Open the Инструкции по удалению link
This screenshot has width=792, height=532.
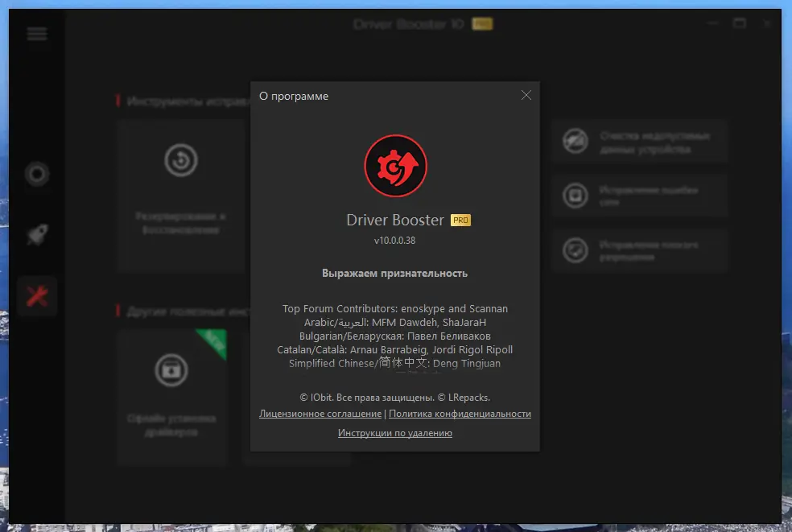coord(395,433)
